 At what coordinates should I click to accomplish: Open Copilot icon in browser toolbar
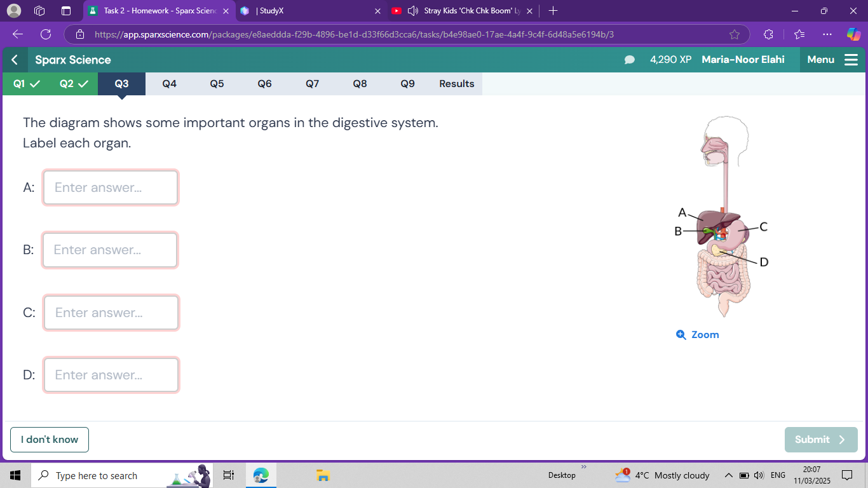(853, 34)
